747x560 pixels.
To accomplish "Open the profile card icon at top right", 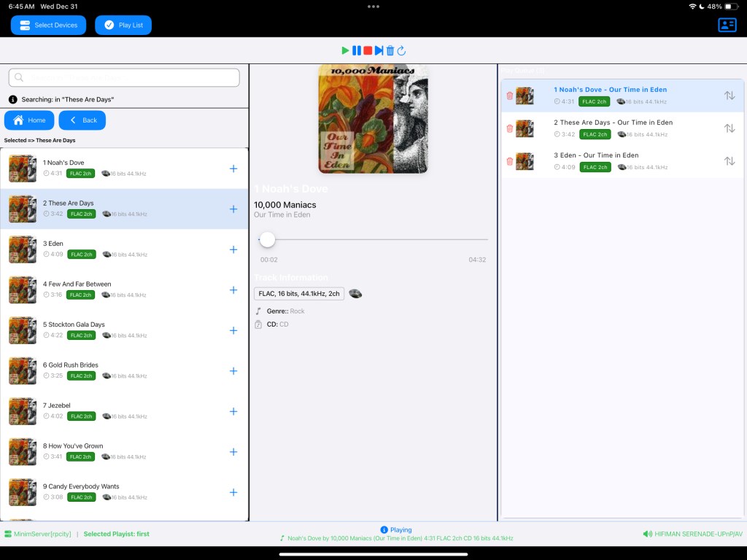I will (x=727, y=25).
